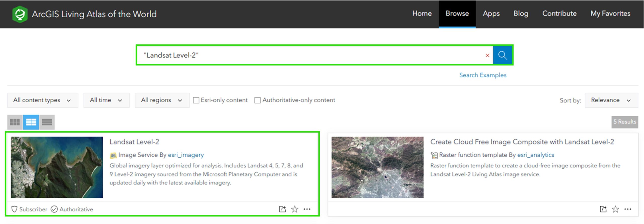Click the ArcGIS Living Atlas of the World title
Viewport: 644px width, 224px height.
click(x=94, y=14)
